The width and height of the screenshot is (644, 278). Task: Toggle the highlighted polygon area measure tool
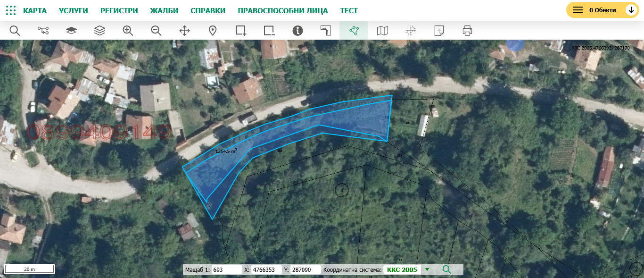pyautogui.click(x=354, y=31)
